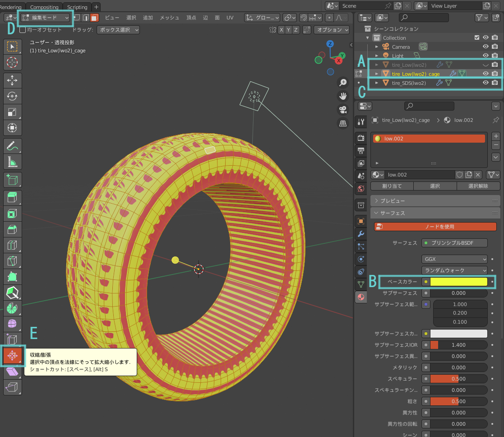Activate the Measure tool icon
This screenshot has height=437, width=504.
[12, 162]
